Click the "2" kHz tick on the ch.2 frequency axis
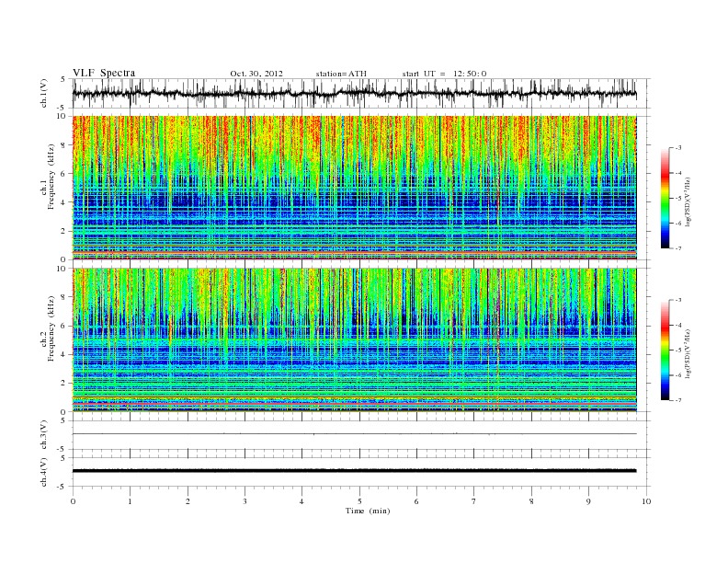Viewport: 728px width, 563px height. pos(64,384)
